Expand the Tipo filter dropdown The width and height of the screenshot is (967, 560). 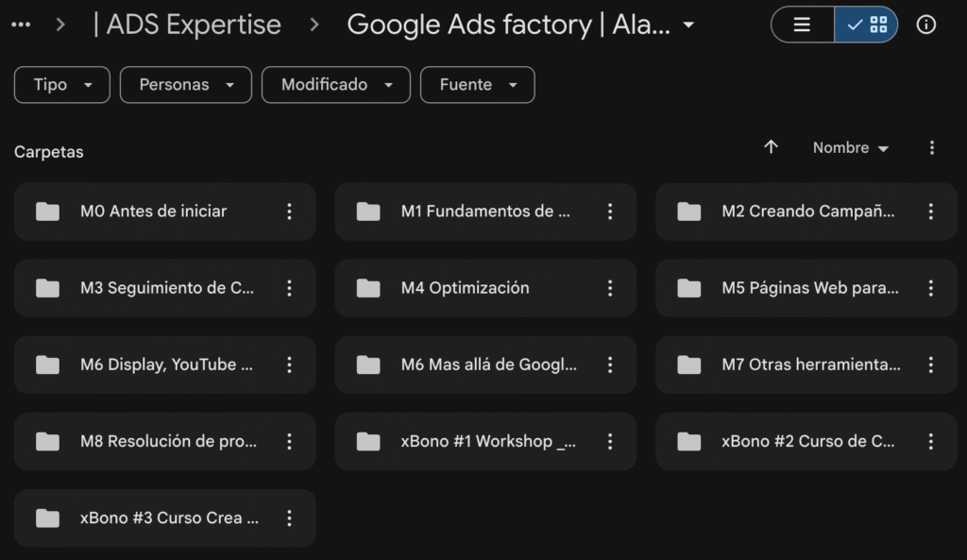tap(62, 85)
